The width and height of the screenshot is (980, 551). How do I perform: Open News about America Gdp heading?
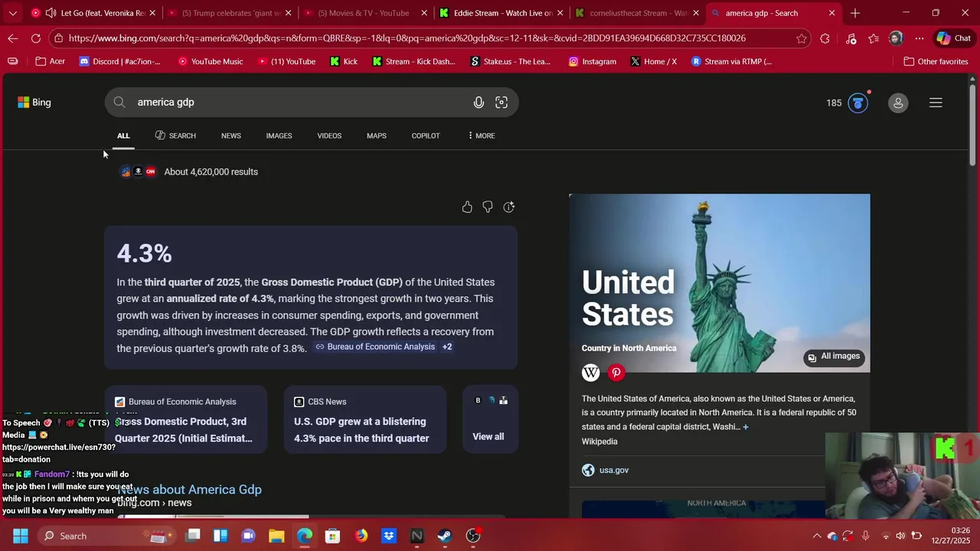coord(189,490)
